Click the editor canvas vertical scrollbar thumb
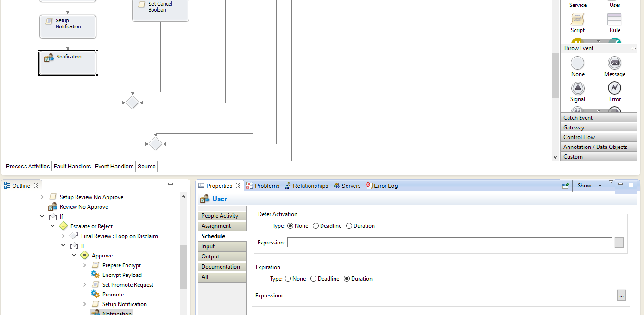644x315 pixels. click(555, 75)
